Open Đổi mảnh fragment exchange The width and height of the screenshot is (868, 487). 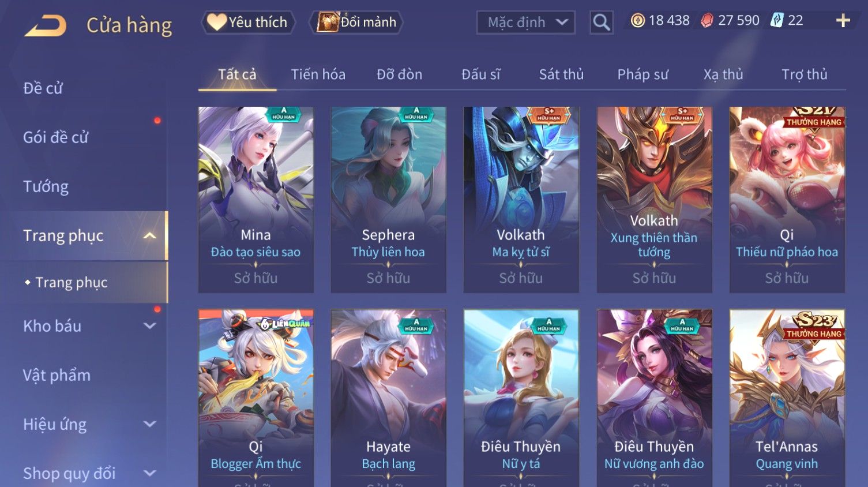pos(356,23)
